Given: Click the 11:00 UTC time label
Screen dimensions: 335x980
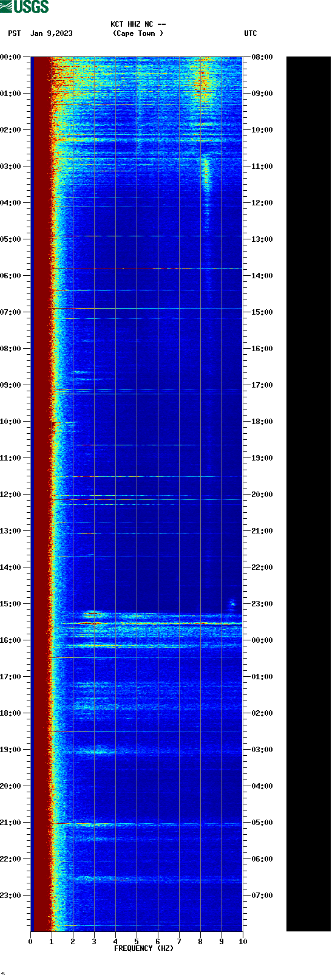Looking at the screenshot, I should pyautogui.click(x=262, y=166).
